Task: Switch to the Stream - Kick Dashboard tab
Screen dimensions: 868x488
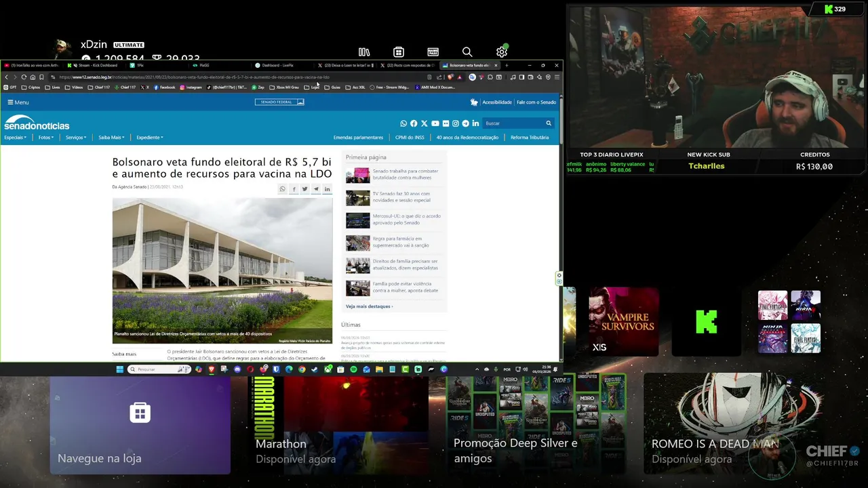Action: click(93, 65)
